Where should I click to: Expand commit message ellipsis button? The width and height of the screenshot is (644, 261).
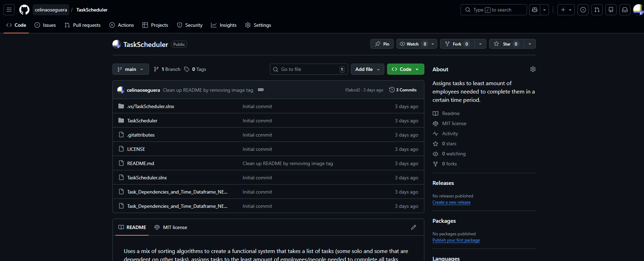point(261,90)
